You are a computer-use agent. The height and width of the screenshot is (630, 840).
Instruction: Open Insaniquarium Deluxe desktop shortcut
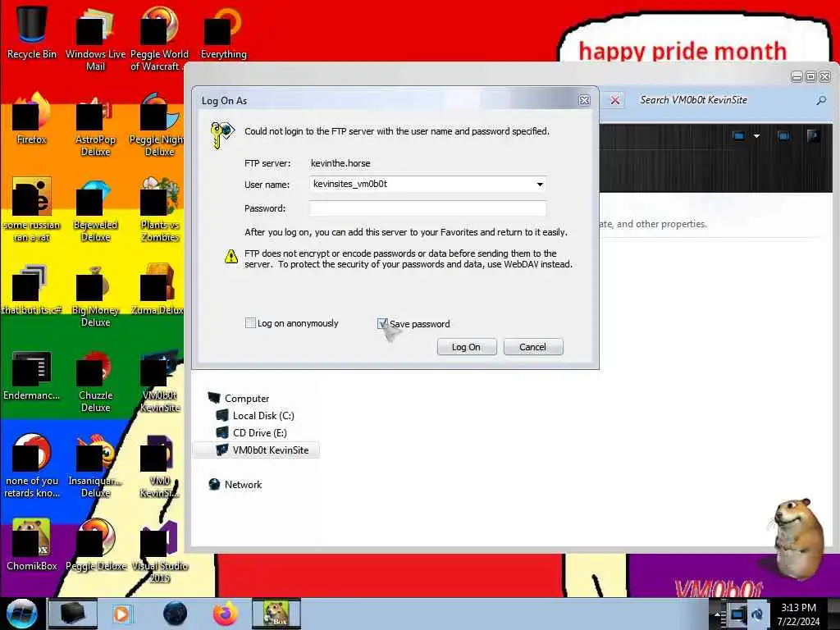click(x=95, y=465)
